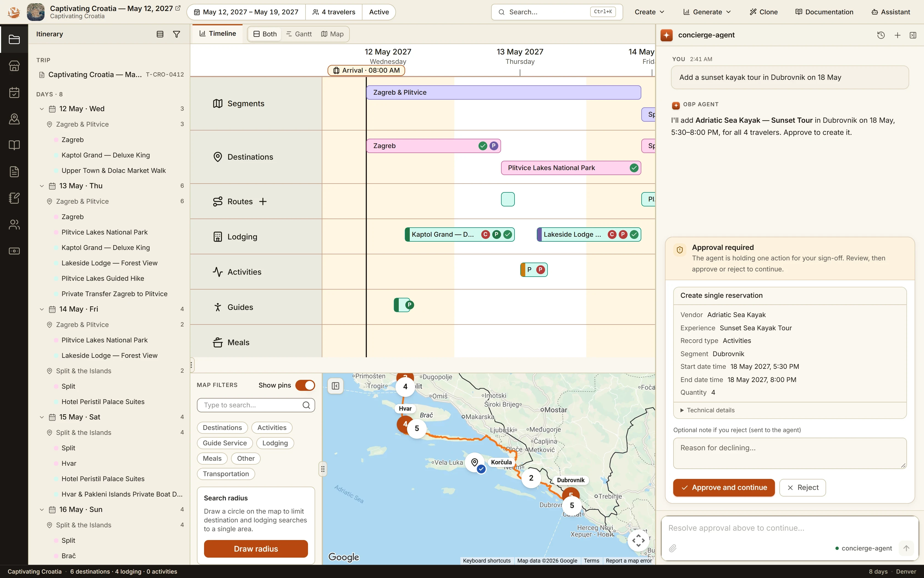Image resolution: width=924 pixels, height=578 pixels.
Task: Collapse the concierge-agent side panel
Action: 913,35
